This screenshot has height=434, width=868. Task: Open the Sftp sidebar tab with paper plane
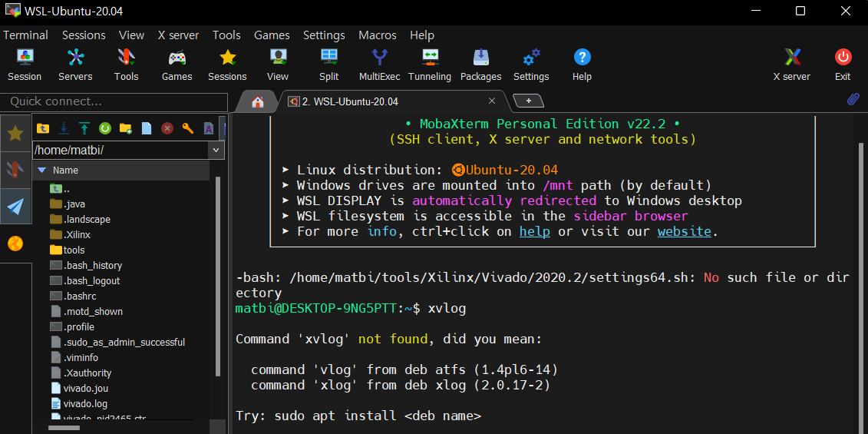(15, 207)
